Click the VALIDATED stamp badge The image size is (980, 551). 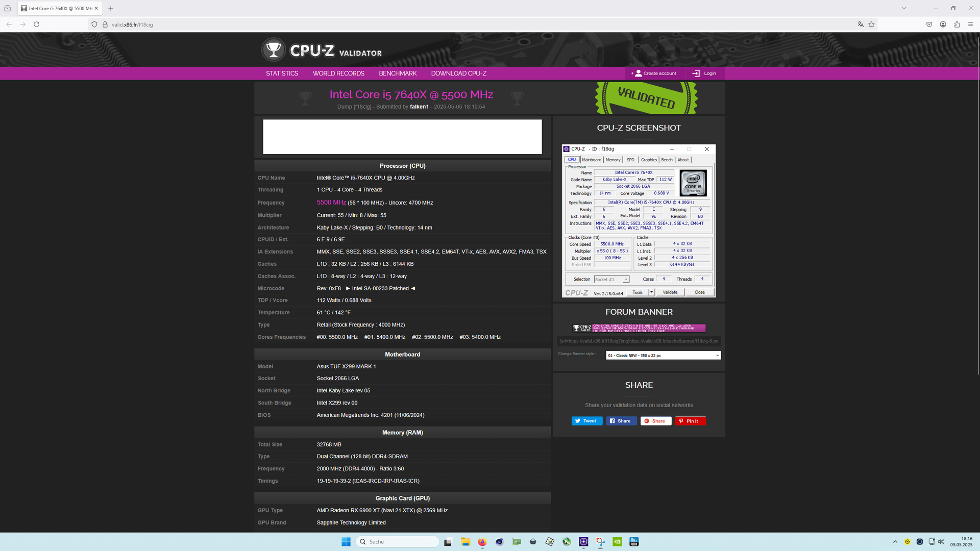[x=646, y=98]
